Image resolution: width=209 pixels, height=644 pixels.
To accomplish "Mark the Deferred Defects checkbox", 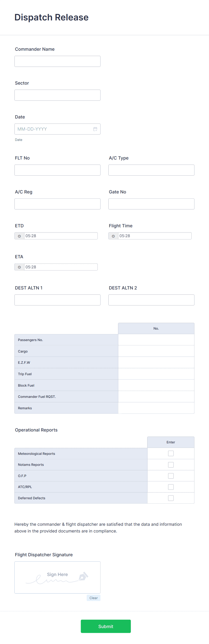I will (x=171, y=498).
